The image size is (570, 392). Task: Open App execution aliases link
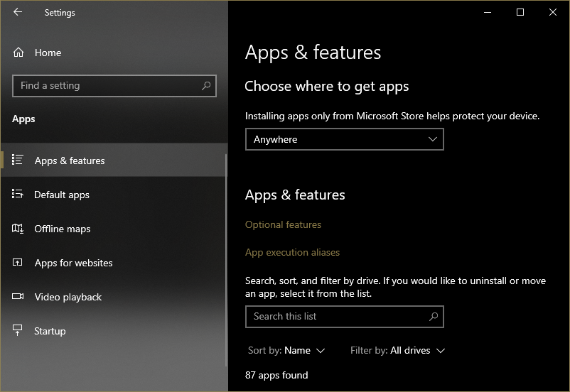292,252
